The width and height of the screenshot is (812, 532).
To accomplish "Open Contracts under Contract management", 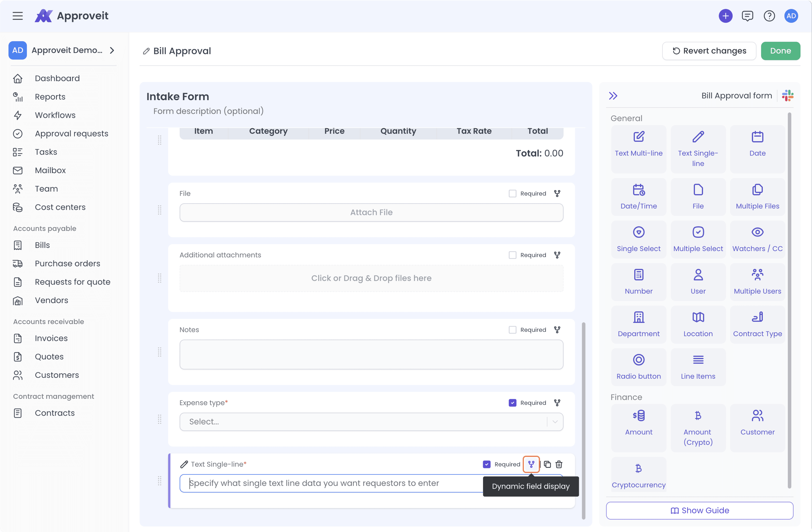I will click(x=55, y=413).
